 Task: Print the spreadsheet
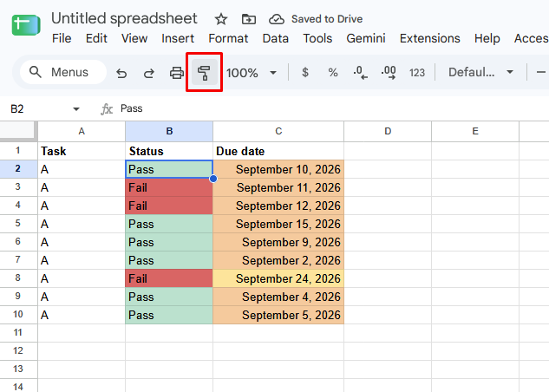[176, 73]
